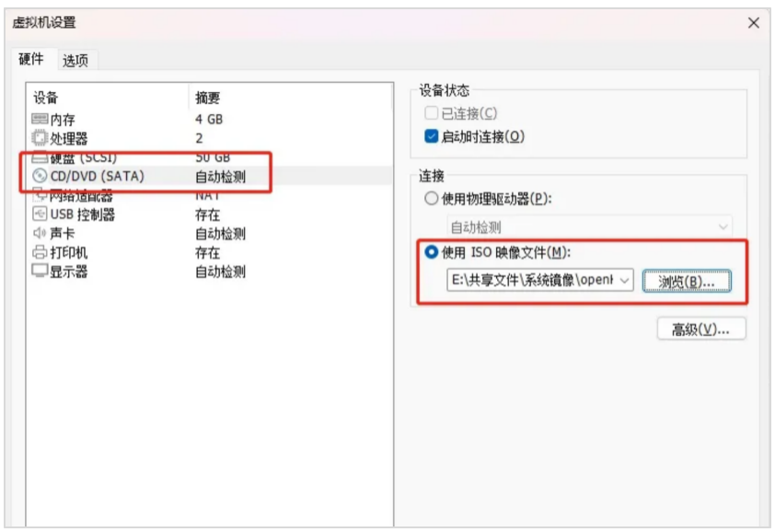Select the memory (内存) device icon
This screenshot has width=775, height=532.
click(x=40, y=119)
